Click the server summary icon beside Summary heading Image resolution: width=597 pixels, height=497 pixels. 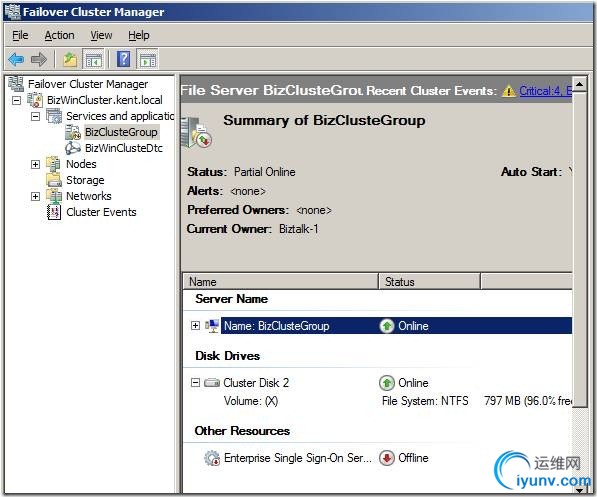tap(196, 133)
